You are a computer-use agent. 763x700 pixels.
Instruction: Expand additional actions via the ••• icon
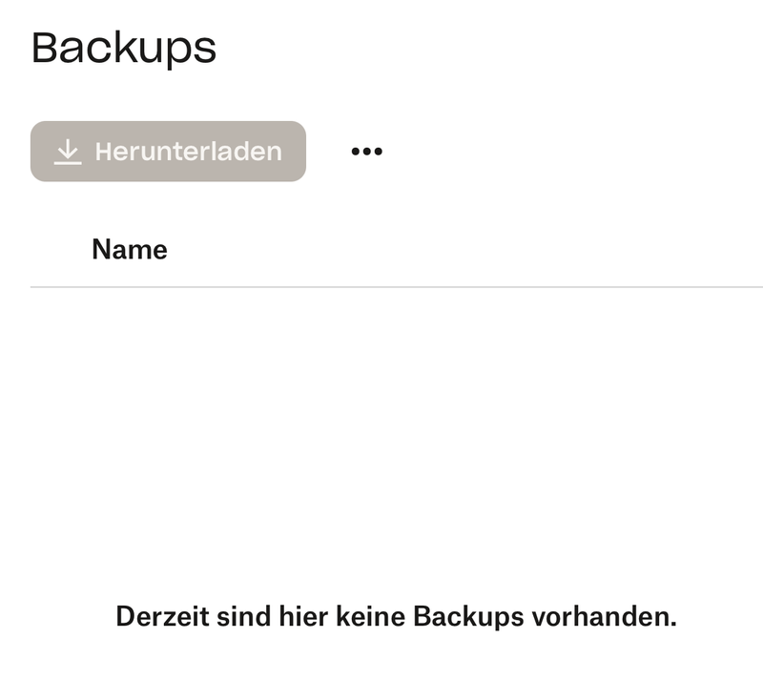(x=366, y=152)
